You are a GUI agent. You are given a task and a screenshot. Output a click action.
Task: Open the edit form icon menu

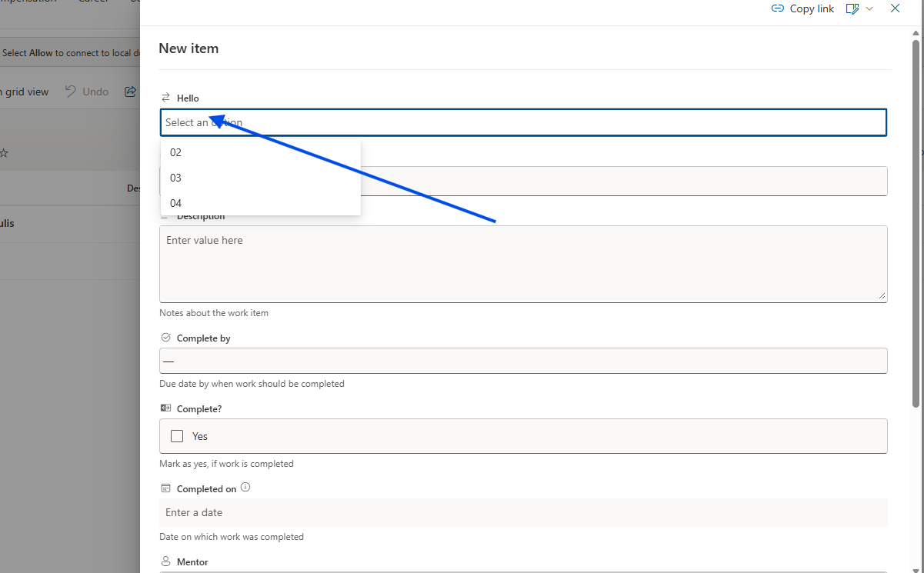(x=852, y=8)
